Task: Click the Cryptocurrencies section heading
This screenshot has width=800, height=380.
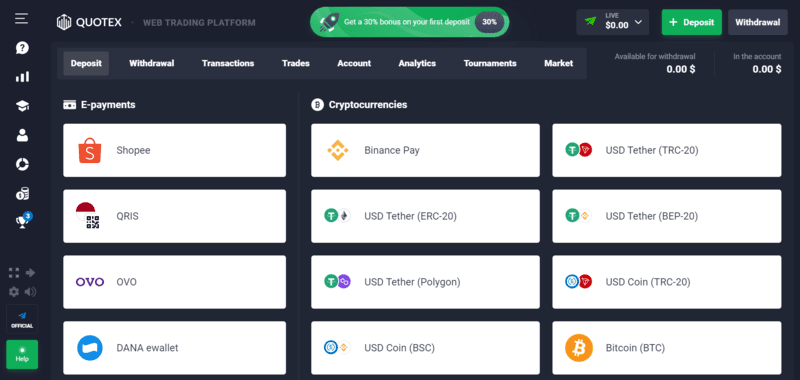Action: click(359, 105)
